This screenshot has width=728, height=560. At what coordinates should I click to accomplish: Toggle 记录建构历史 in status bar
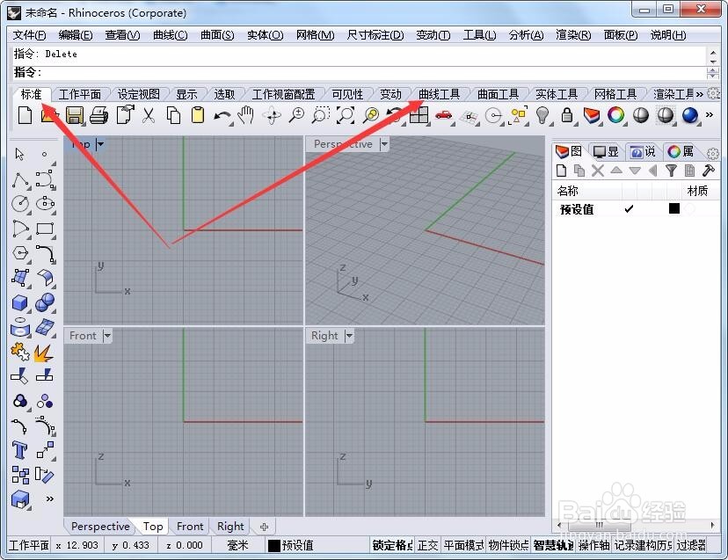(643, 546)
